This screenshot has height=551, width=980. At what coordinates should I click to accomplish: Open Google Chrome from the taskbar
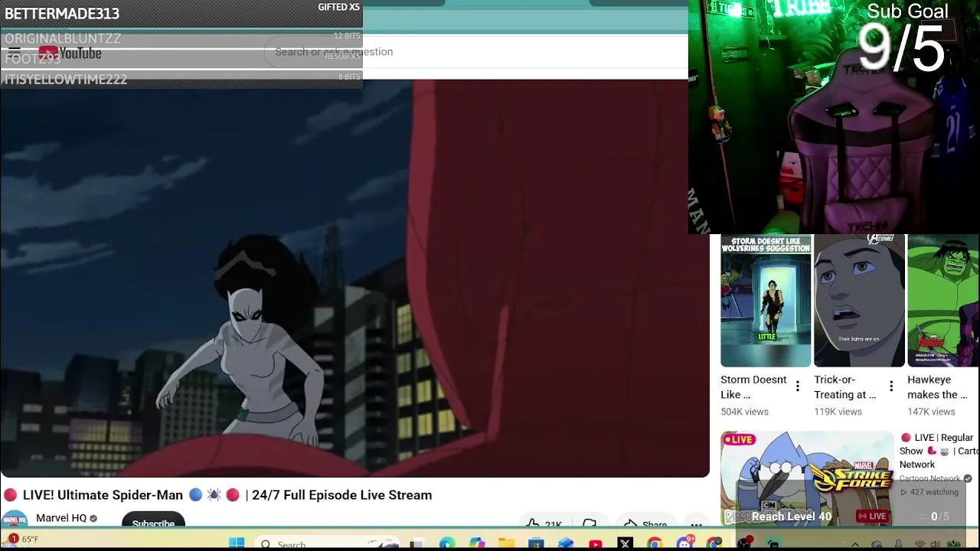(x=655, y=544)
